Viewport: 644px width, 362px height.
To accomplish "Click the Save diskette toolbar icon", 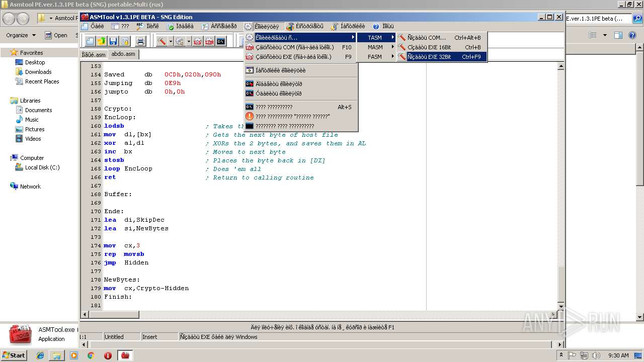I will click(113, 41).
